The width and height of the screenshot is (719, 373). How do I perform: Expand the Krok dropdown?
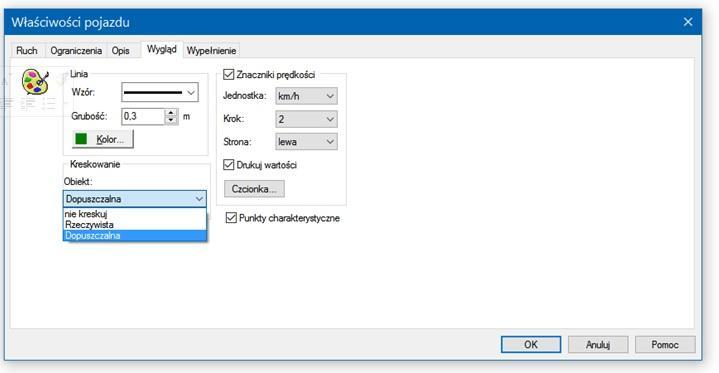(x=306, y=119)
